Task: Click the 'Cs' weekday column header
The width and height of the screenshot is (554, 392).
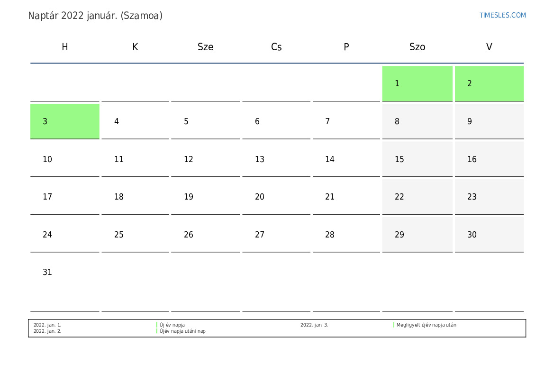Action: pyautogui.click(x=276, y=47)
